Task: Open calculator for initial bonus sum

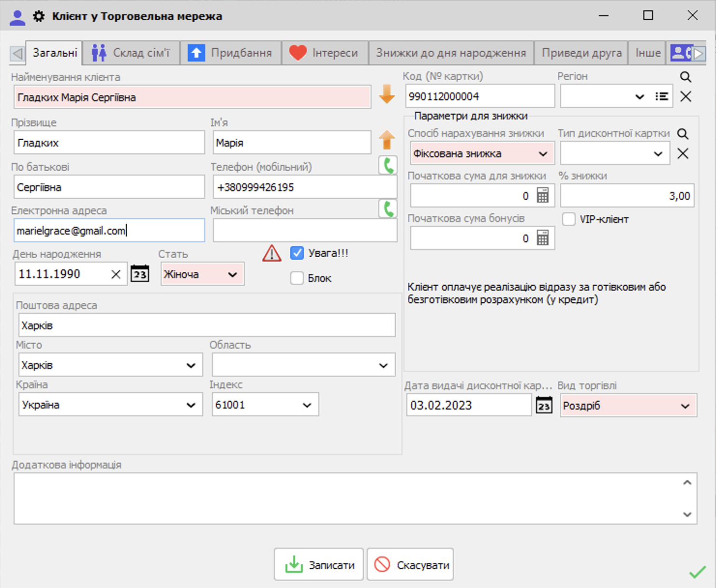Action: tap(543, 238)
